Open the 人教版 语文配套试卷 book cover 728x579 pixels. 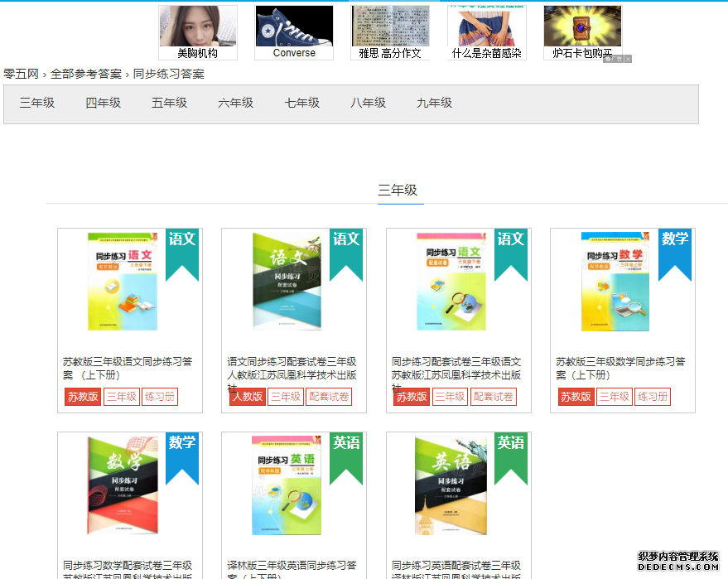pos(287,282)
